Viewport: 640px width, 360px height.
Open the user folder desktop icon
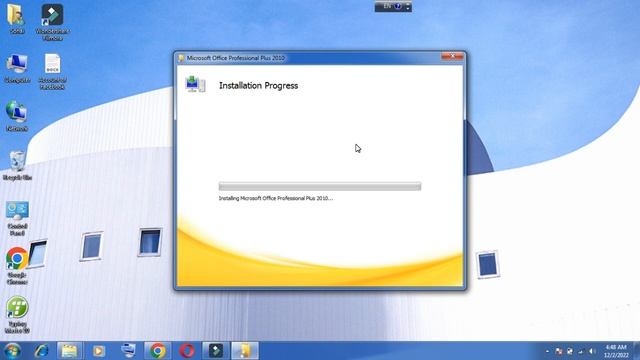point(16,19)
